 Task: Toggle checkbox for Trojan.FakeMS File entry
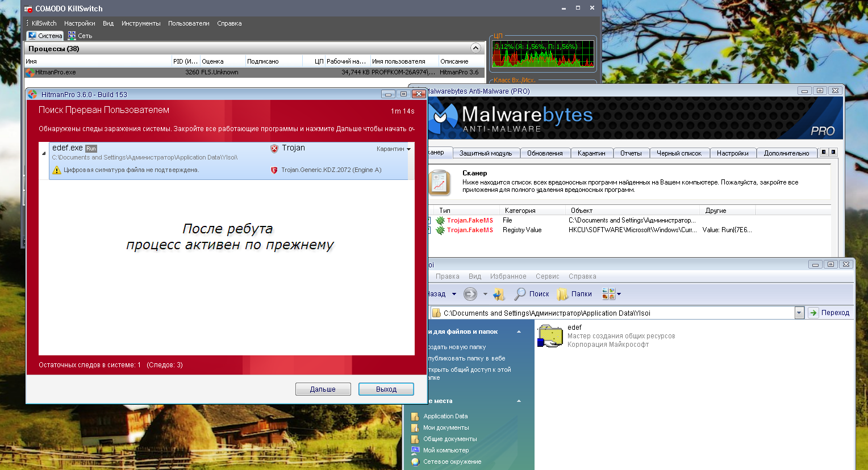click(429, 220)
